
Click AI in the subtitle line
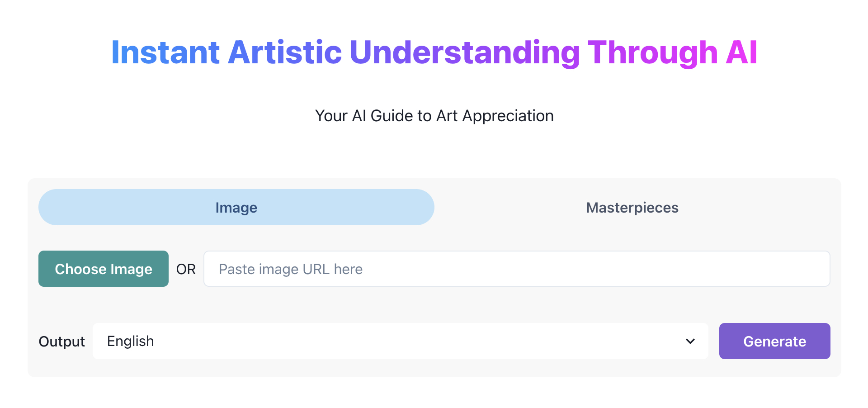(359, 116)
